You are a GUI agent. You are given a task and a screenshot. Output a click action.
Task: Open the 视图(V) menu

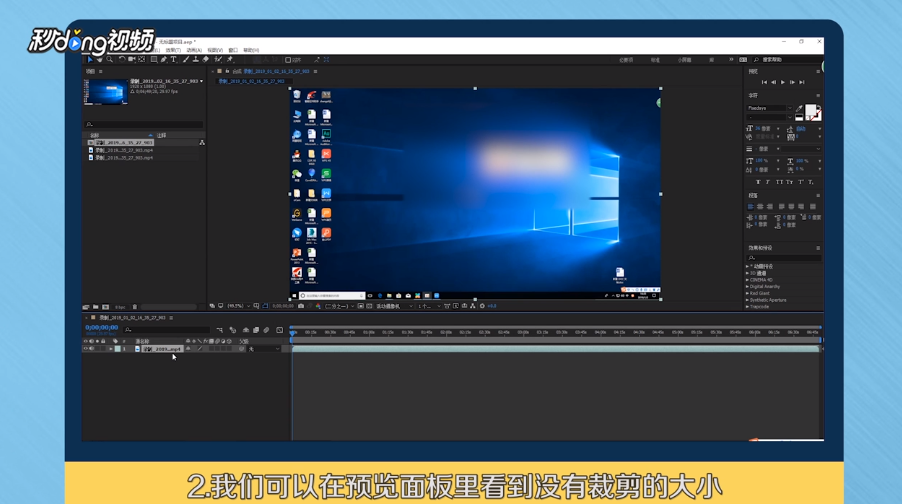point(215,51)
